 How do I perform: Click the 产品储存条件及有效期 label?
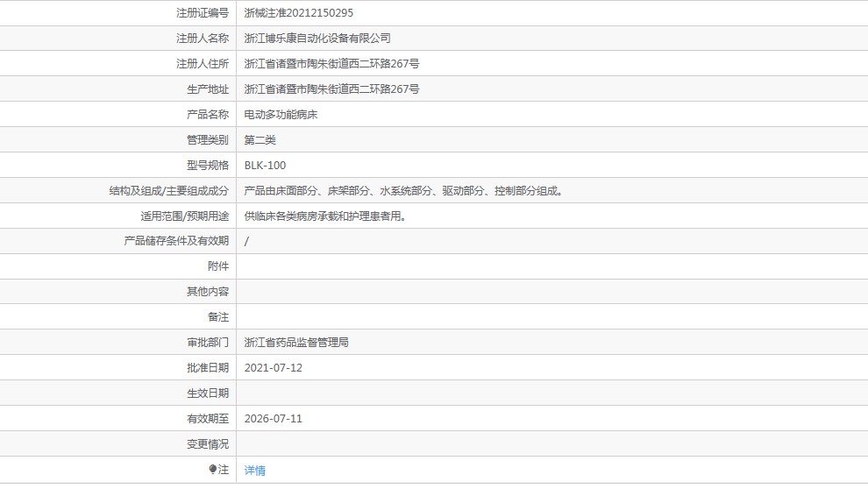click(176, 241)
